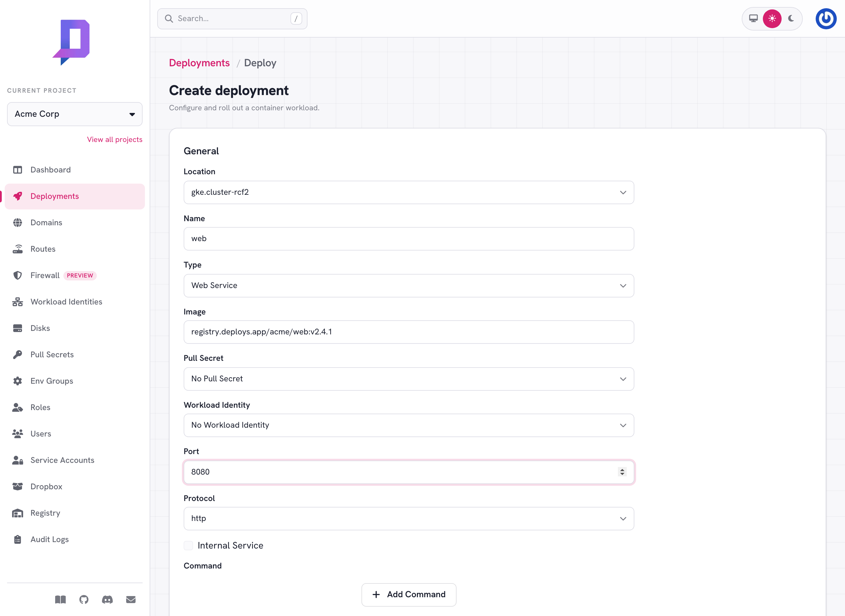Viewport: 845px width, 616px height.
Task: Click the Service Accounts user-lock icon
Action: pyautogui.click(x=18, y=460)
